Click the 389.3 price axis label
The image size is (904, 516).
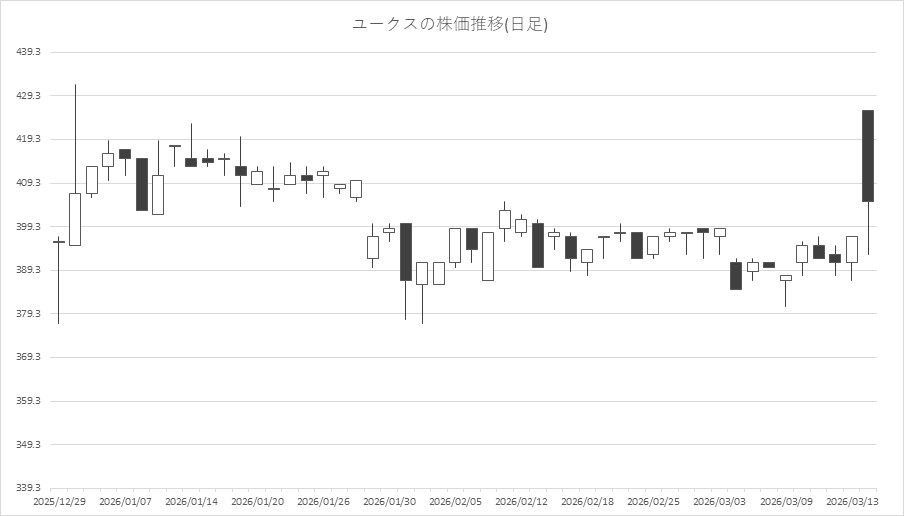pos(29,270)
